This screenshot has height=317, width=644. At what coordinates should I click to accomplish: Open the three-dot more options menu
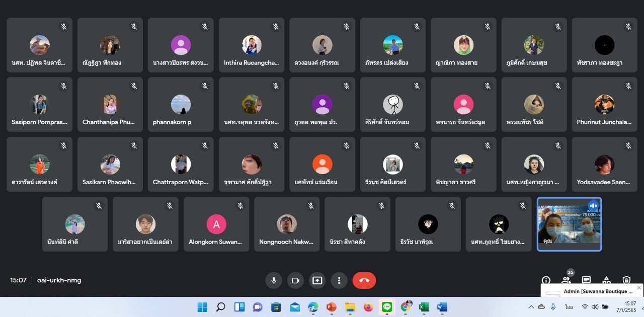pyautogui.click(x=340, y=280)
